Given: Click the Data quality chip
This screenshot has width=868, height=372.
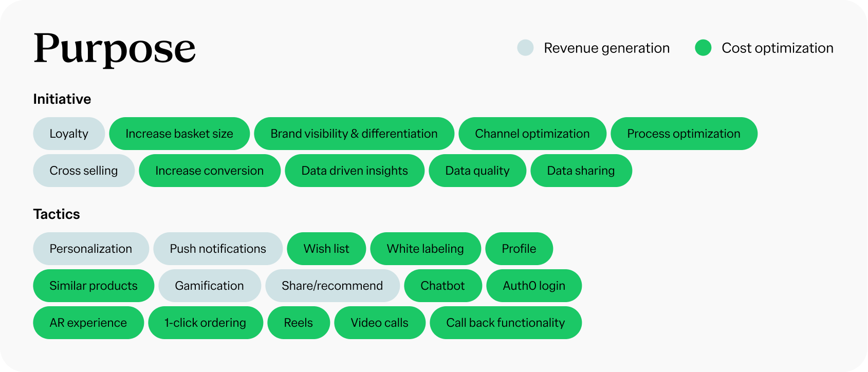Looking at the screenshot, I should pyautogui.click(x=477, y=171).
